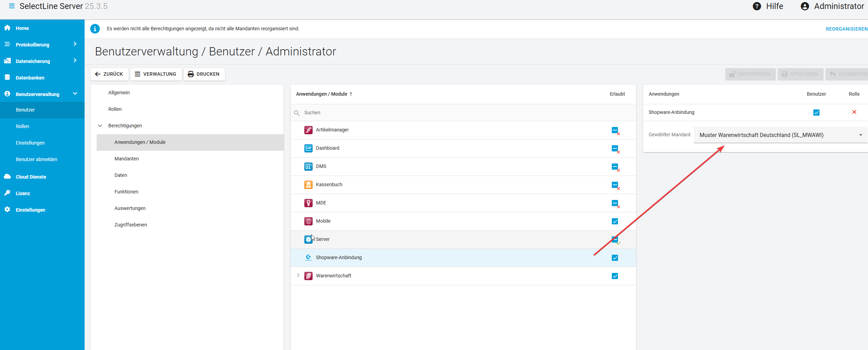Collapse the Berechtigungen tree section
The height and width of the screenshot is (350, 868).
click(x=100, y=126)
